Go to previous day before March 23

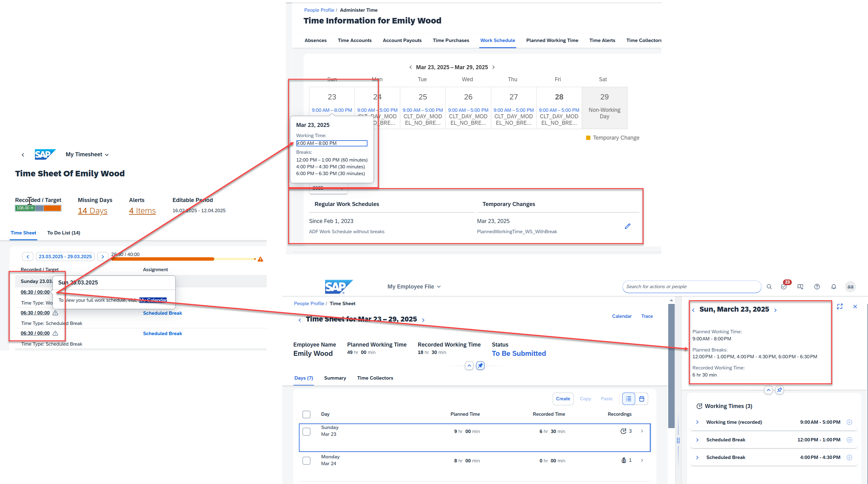pos(694,310)
